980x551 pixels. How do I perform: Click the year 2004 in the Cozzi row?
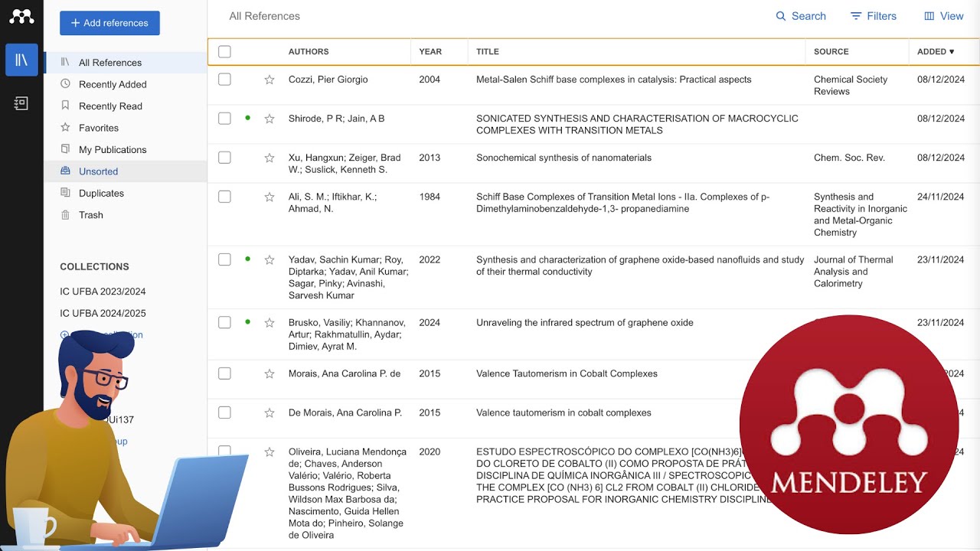tap(430, 80)
